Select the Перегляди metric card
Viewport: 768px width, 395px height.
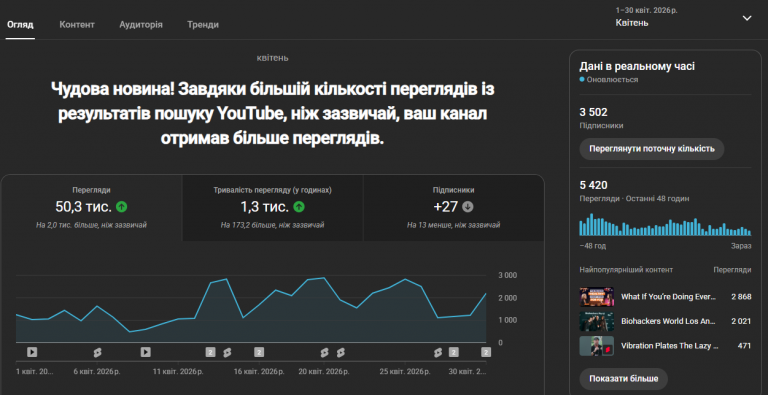click(92, 208)
